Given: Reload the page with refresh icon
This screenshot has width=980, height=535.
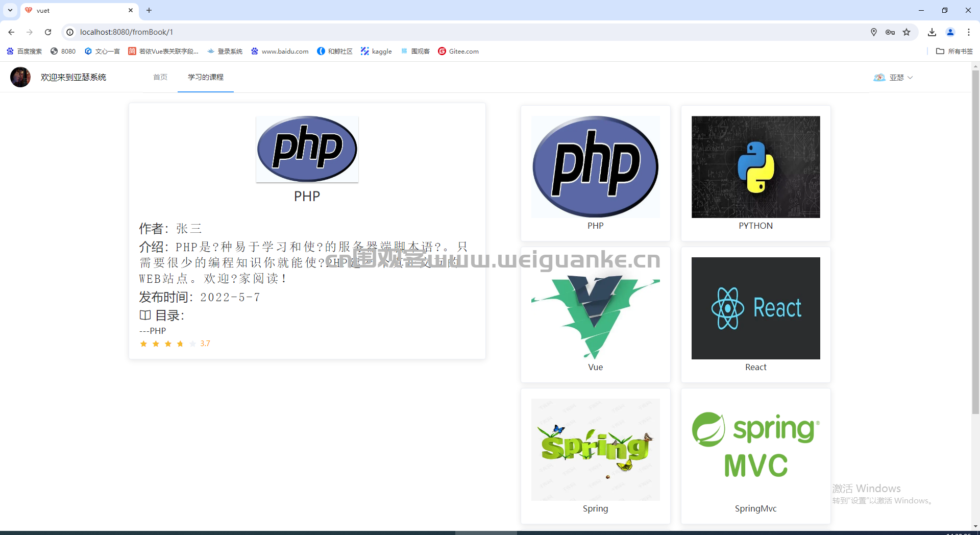Looking at the screenshot, I should (48, 32).
